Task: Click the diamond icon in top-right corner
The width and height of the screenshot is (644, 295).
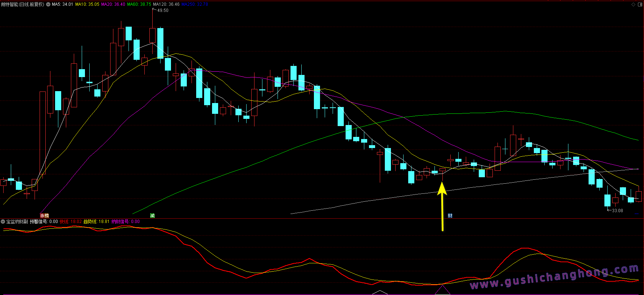Action: tap(634, 4)
